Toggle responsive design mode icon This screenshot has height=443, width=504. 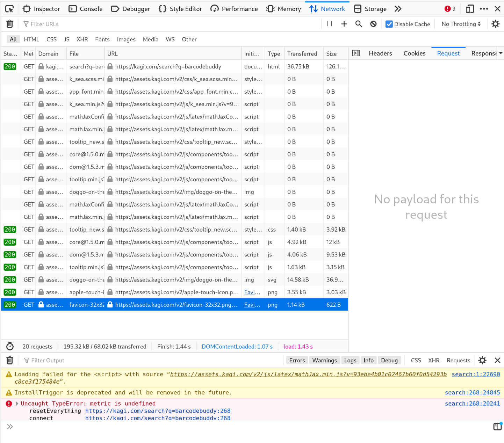point(470,9)
